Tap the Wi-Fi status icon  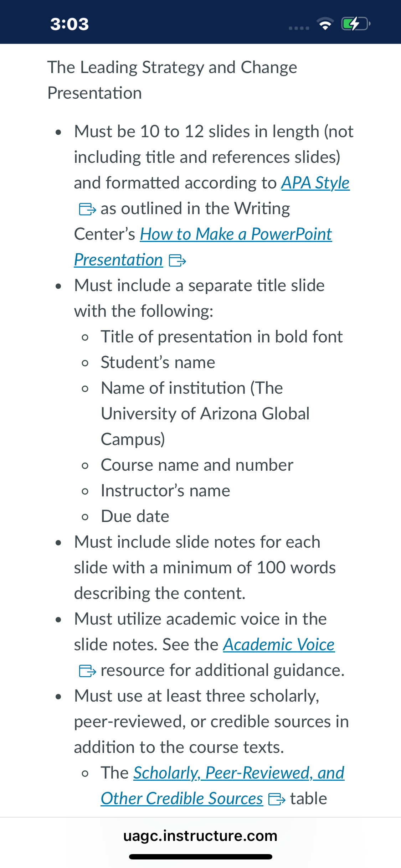coord(325,24)
